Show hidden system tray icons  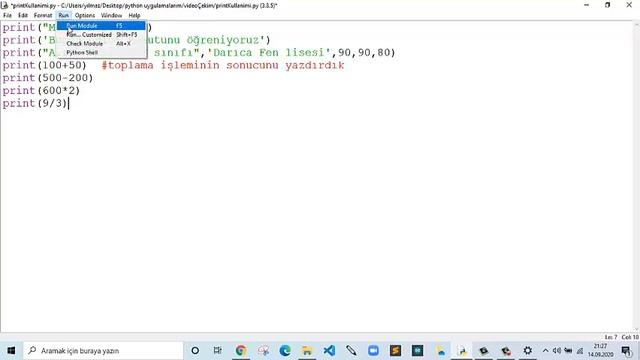pos(545,351)
